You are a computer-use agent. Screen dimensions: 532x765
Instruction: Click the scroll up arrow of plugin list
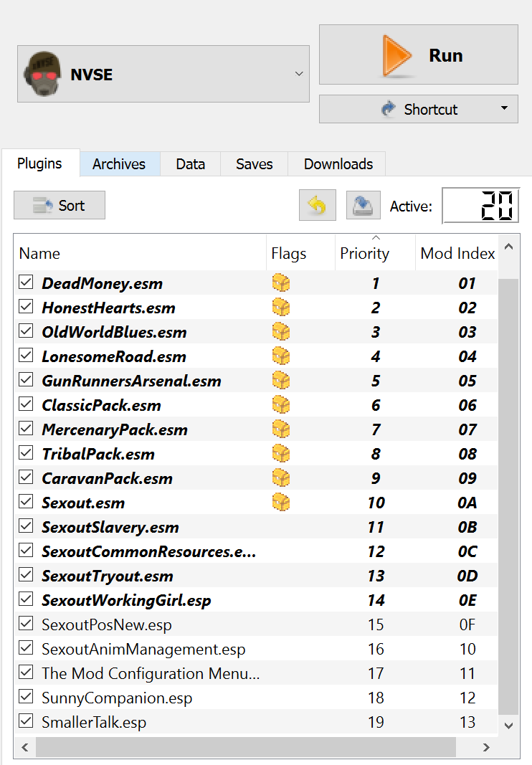(x=508, y=247)
